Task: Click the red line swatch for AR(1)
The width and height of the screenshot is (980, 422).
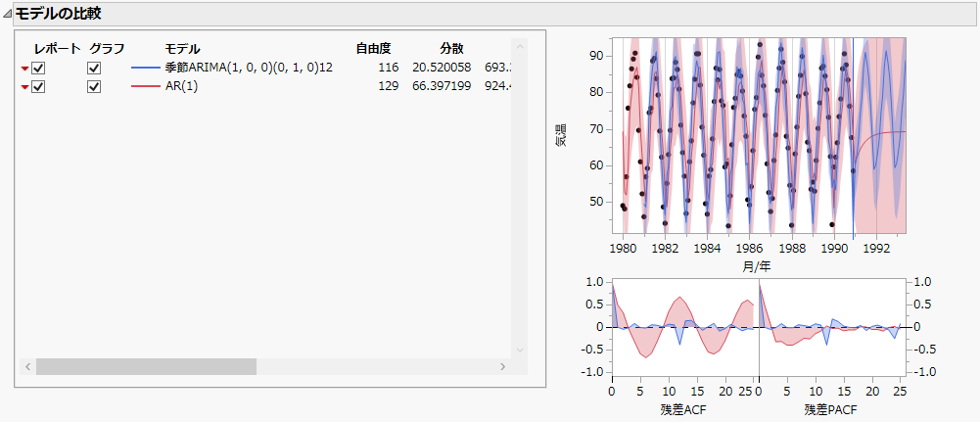Action: (146, 87)
